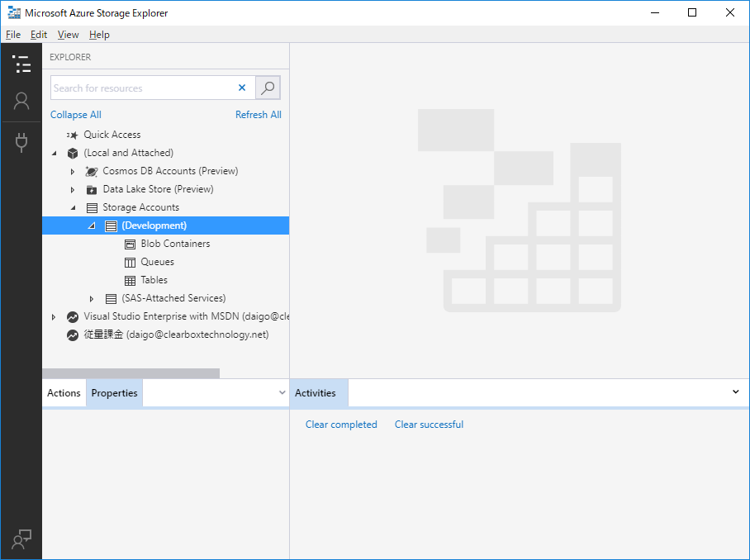This screenshot has height=560, width=750.
Task: Select Cosmos DB Accounts (Preview) label
Action: coord(170,171)
